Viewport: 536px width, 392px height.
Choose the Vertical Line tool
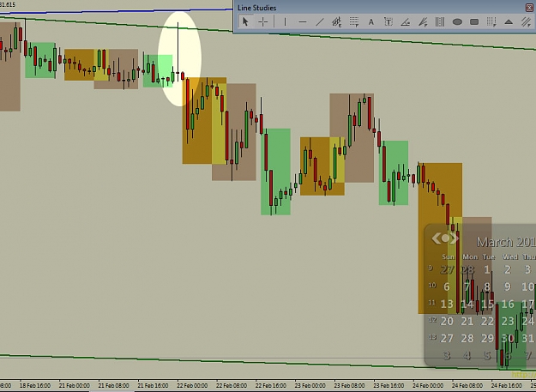coord(285,21)
